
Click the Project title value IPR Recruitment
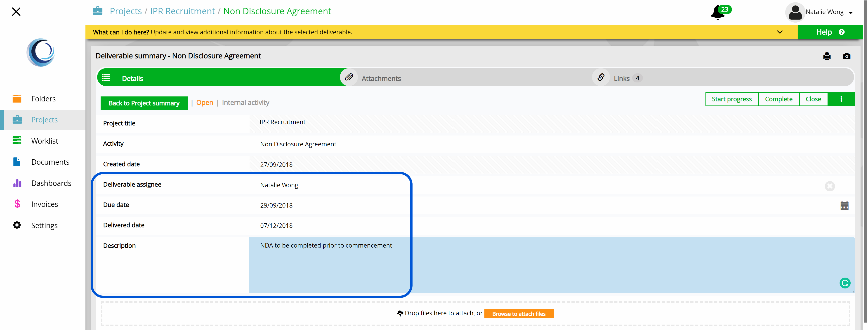pyautogui.click(x=282, y=122)
